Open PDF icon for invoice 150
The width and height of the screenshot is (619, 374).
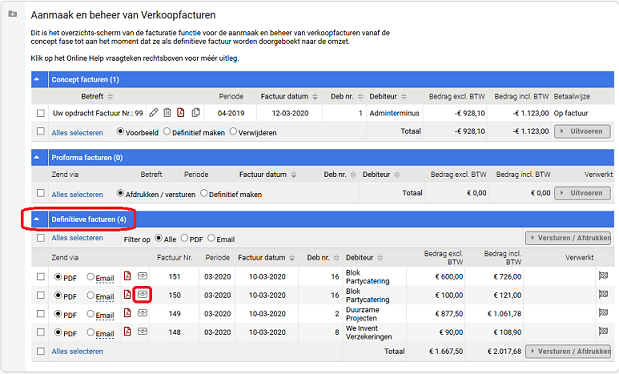click(x=128, y=294)
